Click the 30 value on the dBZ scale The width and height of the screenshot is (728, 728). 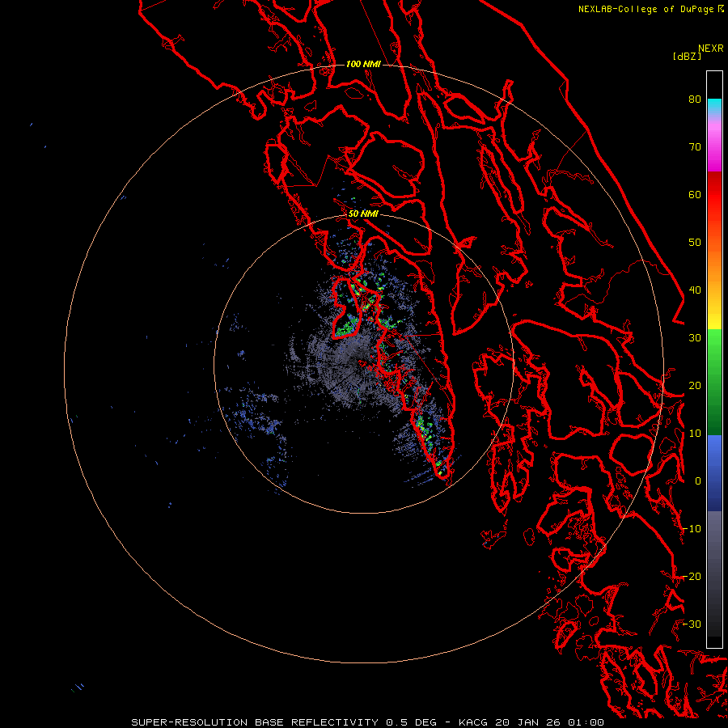pyautogui.click(x=695, y=338)
